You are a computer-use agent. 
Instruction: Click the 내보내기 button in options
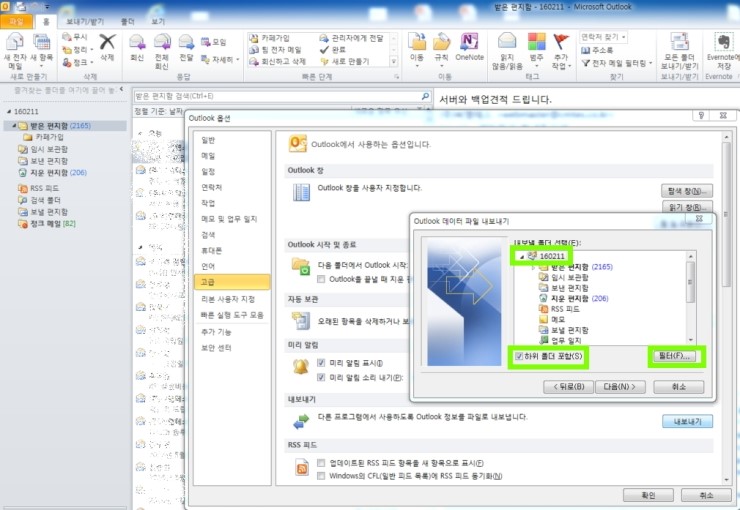(687, 421)
